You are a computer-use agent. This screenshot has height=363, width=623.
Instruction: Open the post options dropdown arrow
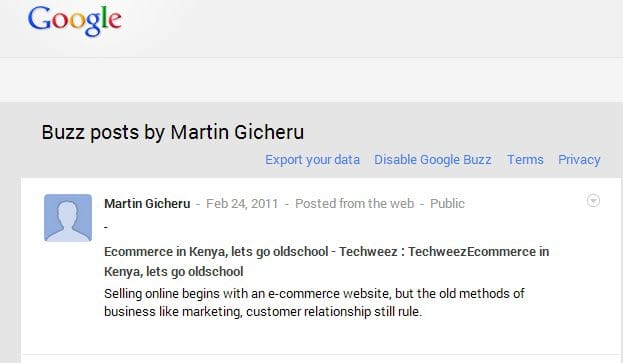[593, 201]
